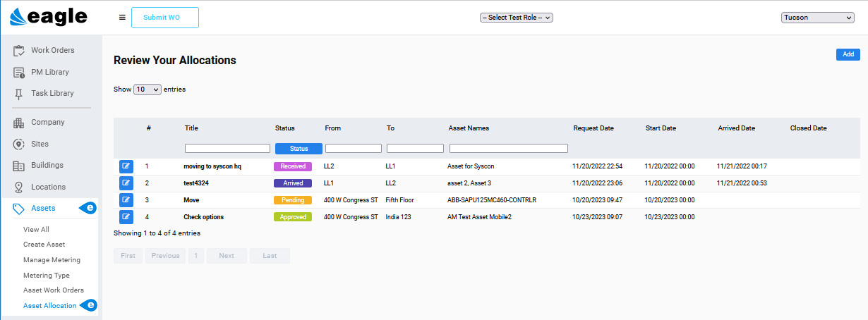Click the Add button
This screenshot has width=868, height=320.
pyautogui.click(x=848, y=54)
